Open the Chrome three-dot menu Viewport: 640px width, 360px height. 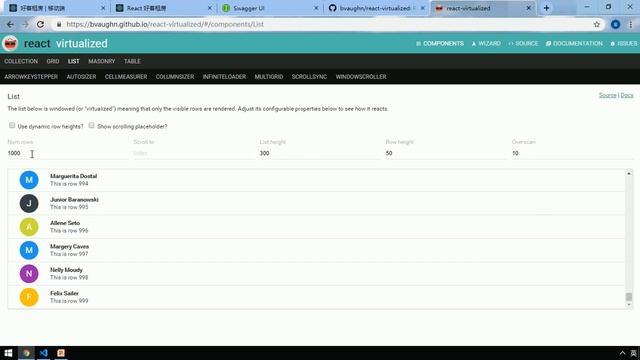(x=631, y=24)
